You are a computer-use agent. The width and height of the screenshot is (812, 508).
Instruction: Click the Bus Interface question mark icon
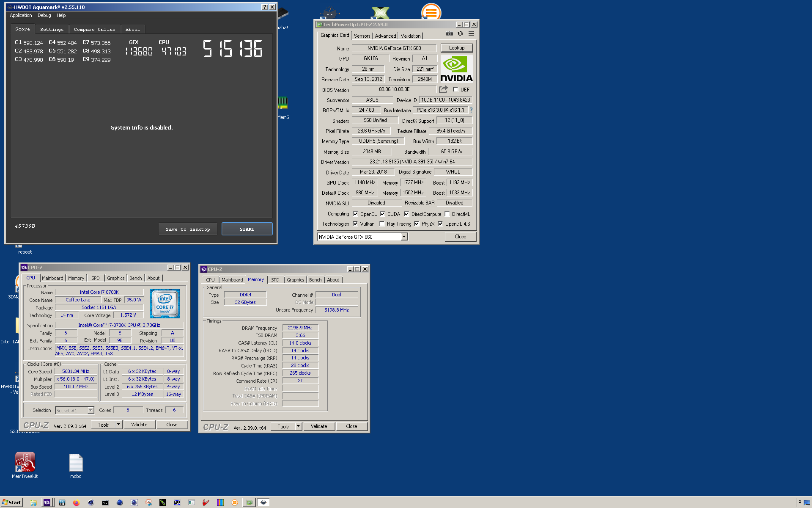tap(471, 110)
